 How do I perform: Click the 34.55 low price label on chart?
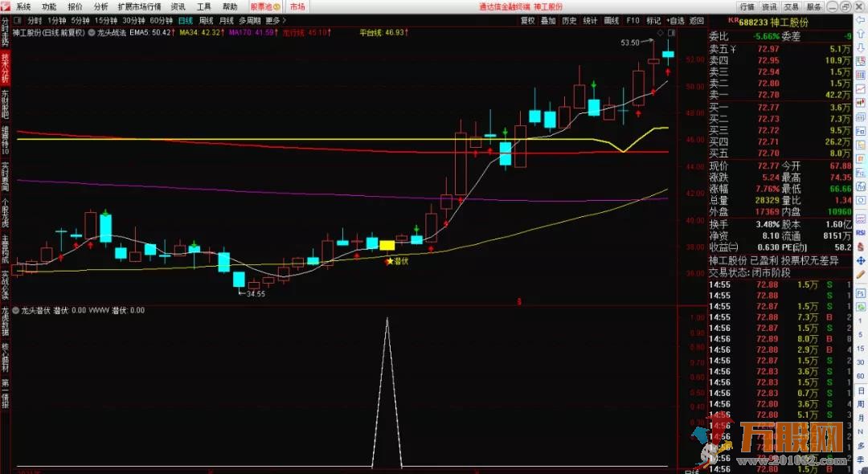click(256, 294)
